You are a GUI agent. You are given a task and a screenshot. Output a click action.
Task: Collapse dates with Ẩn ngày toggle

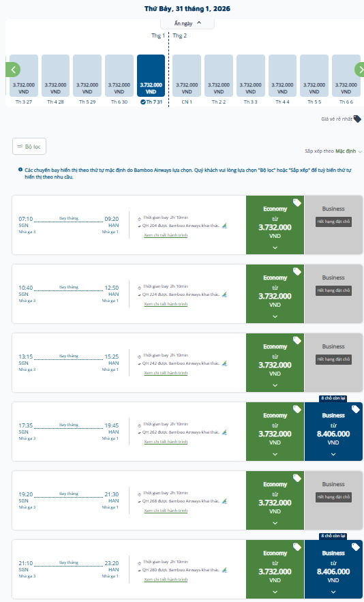point(187,23)
